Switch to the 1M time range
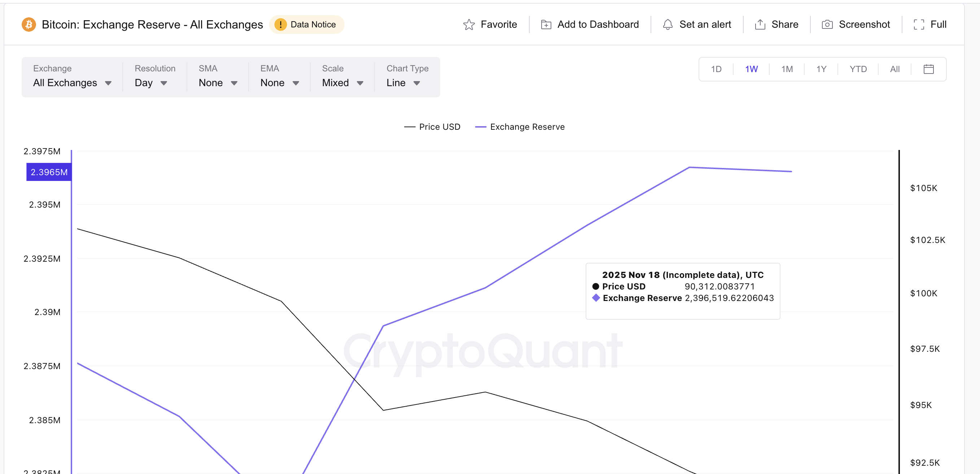The width and height of the screenshot is (980, 474). click(x=787, y=69)
